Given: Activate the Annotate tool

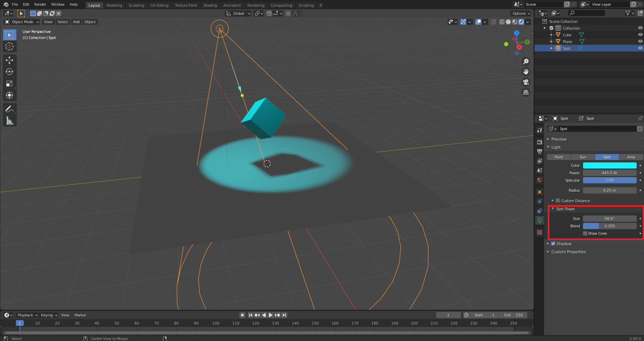Looking at the screenshot, I should (x=9, y=109).
